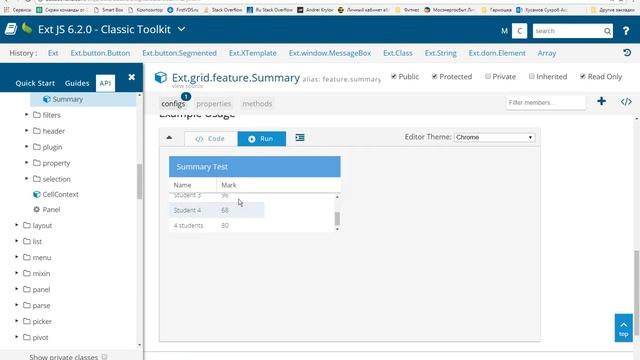640x360 pixels.
Task: Click the Sencha docs book icon
Action: tap(11, 29)
